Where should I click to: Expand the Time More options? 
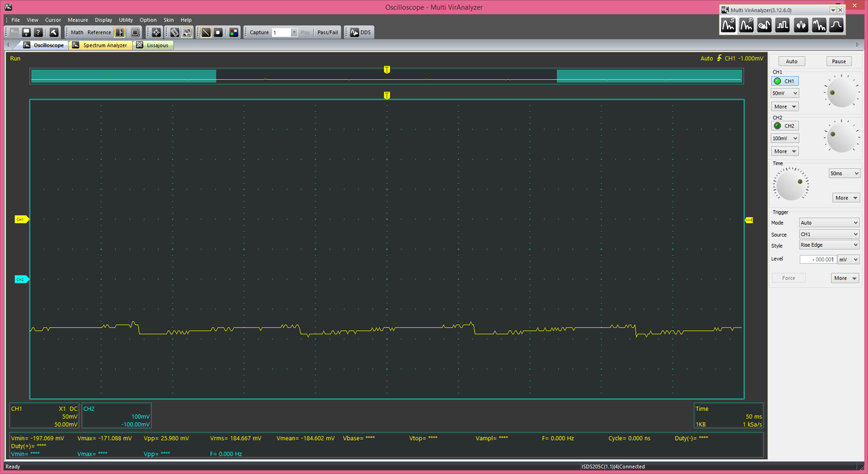846,198
